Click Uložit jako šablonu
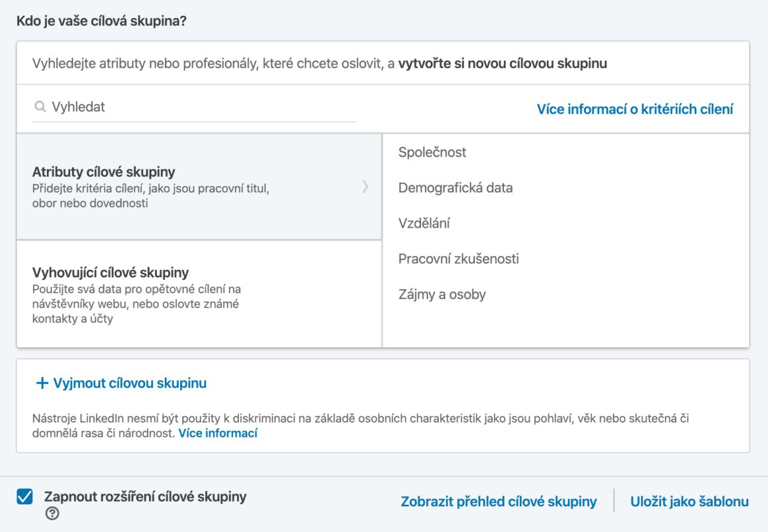The width and height of the screenshot is (768, 532). (689, 502)
